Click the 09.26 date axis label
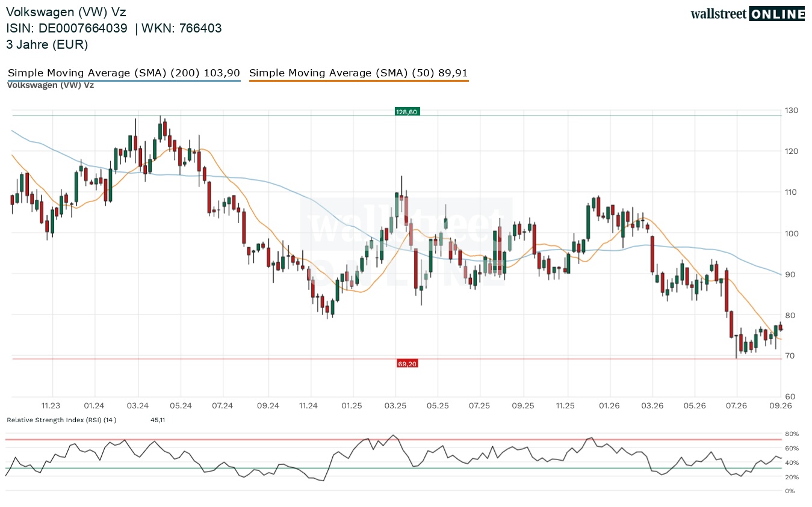Viewport: 812px width, 507px height. tap(780, 406)
